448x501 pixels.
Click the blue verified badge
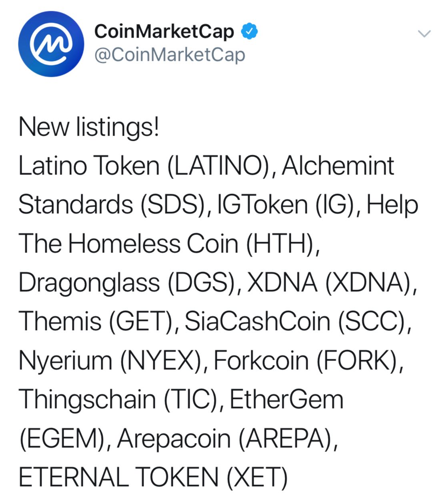click(x=249, y=32)
